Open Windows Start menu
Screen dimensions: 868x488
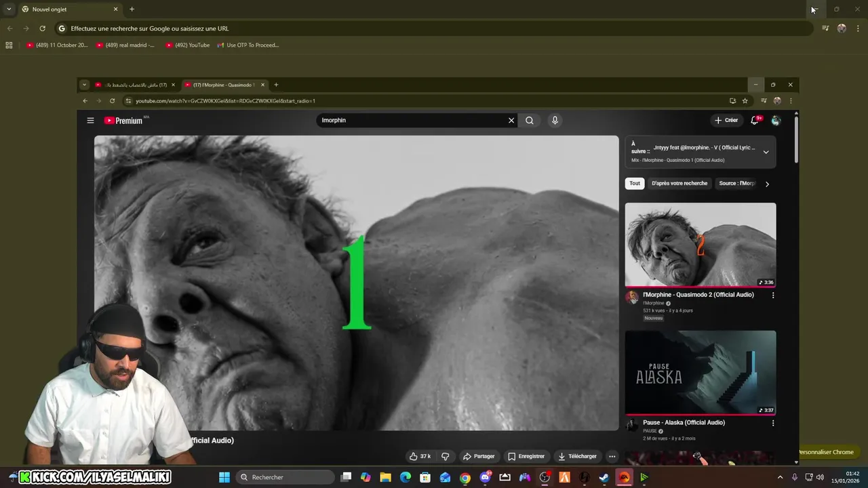(x=224, y=477)
